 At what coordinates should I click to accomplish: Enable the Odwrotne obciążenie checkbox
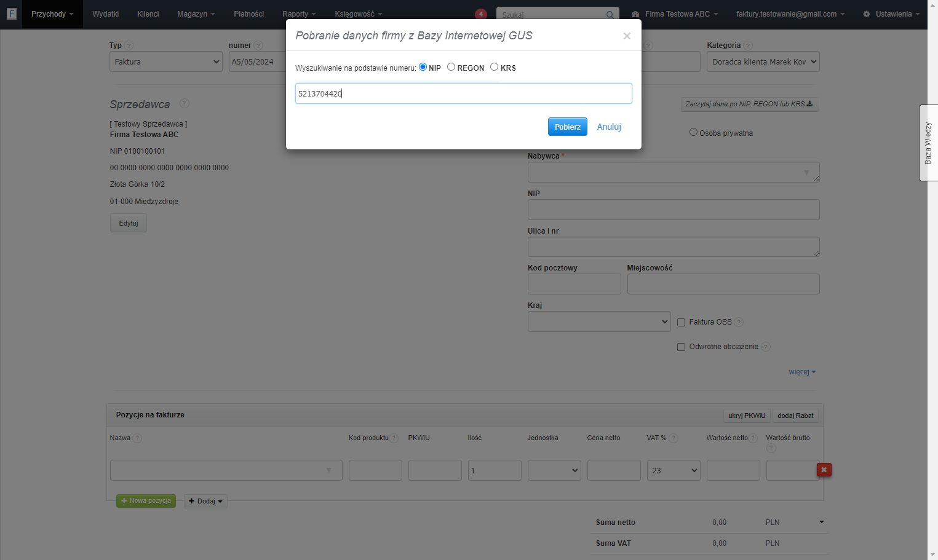(682, 347)
